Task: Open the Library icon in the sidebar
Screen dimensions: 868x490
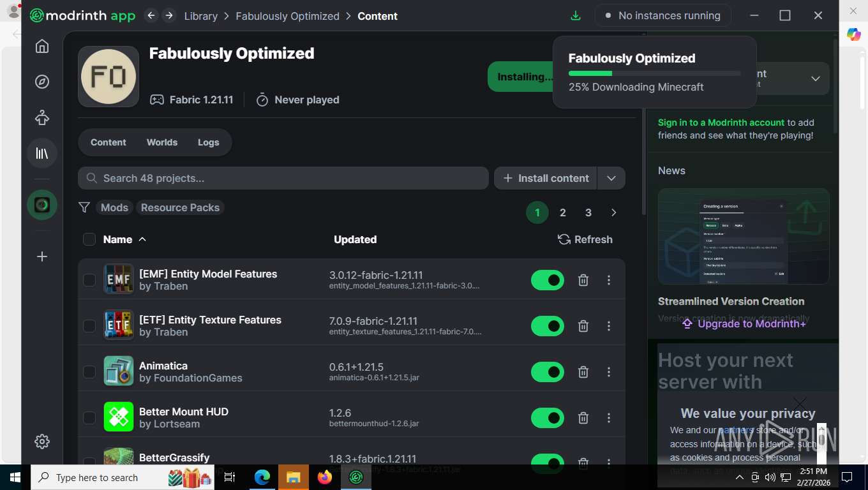Action: pyautogui.click(x=42, y=153)
